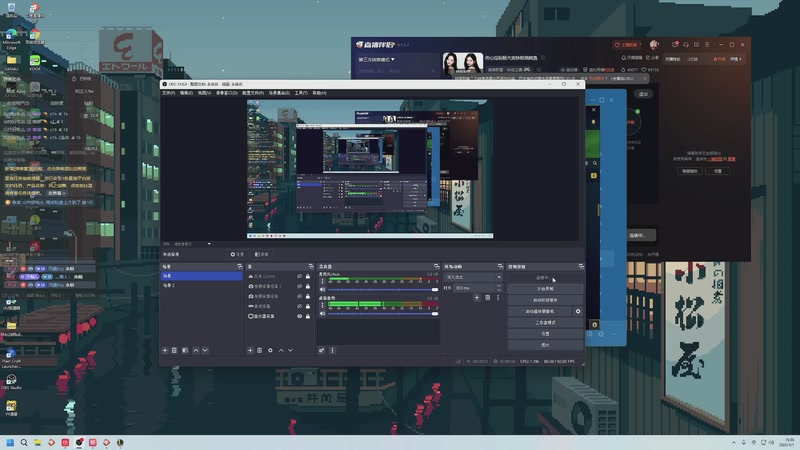Click the 启动回放缓存 button in Controls
800x450 pixels.
click(x=545, y=300)
